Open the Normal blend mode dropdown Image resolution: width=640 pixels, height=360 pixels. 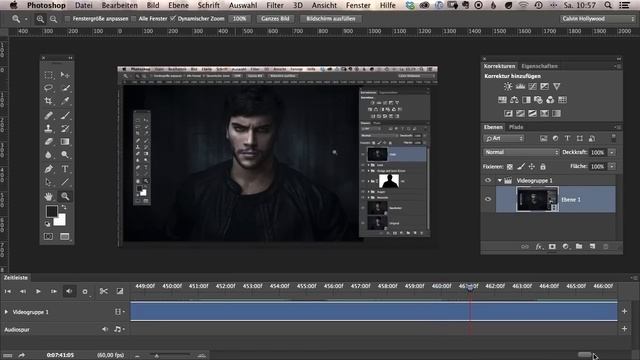521,152
